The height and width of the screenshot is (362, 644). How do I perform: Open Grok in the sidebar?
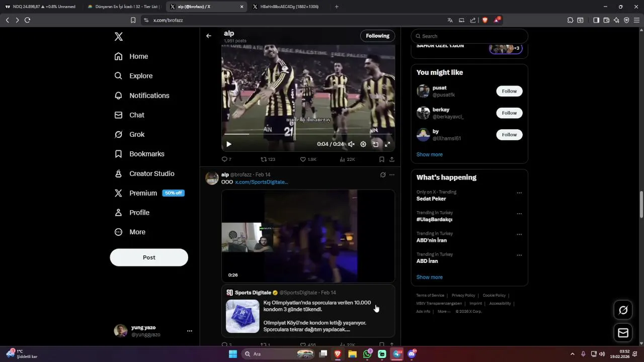tap(130, 135)
